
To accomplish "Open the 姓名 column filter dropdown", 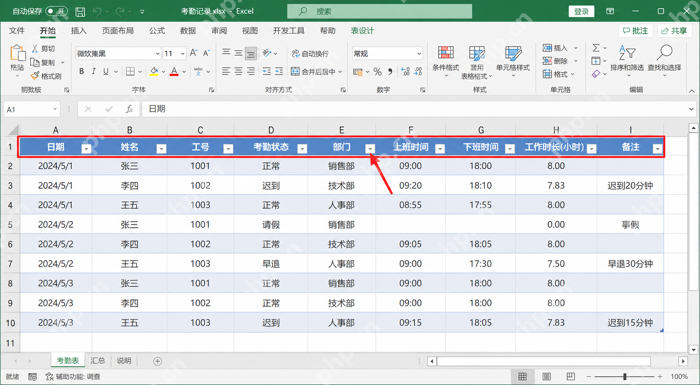I will point(161,149).
